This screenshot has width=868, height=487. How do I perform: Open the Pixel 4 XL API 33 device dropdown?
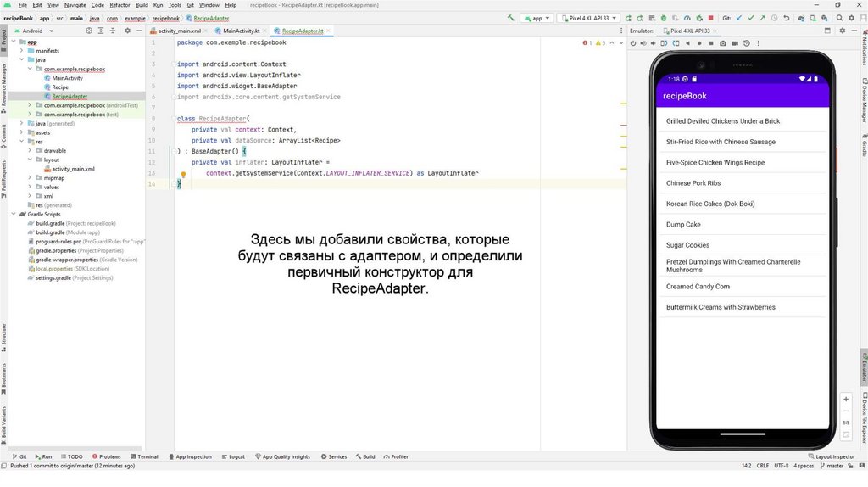[x=588, y=18]
